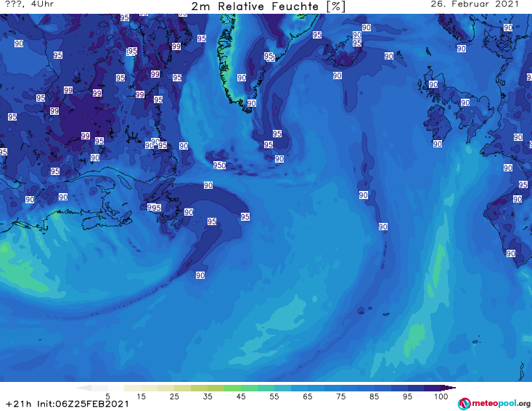Click the '???, 4Uhr' time label
The width and height of the screenshot is (532, 411).
coord(30,4)
